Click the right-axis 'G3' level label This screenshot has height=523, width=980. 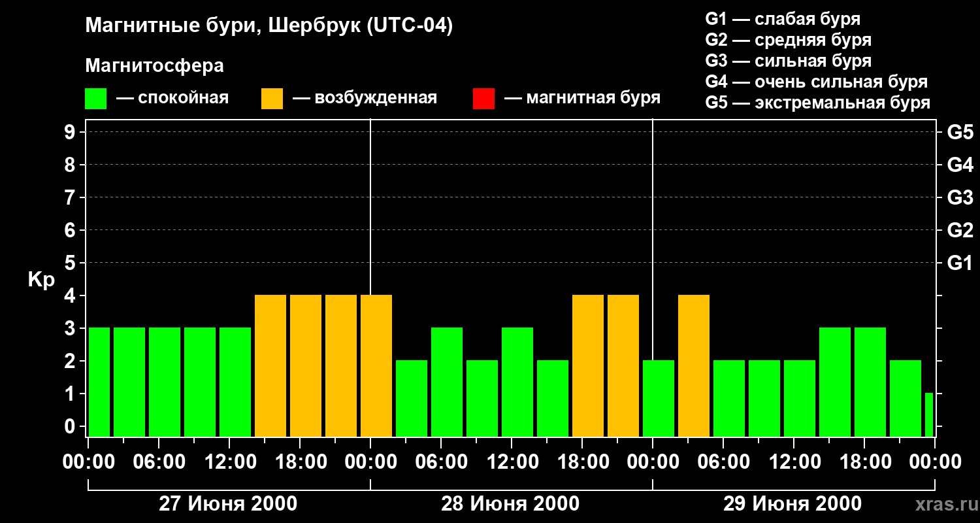point(960,197)
